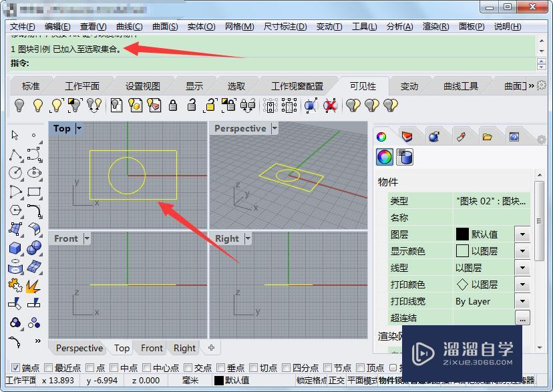This screenshot has height=392, width=553.
Task: Open the 尺寸标注(D) menu
Action: click(x=285, y=27)
